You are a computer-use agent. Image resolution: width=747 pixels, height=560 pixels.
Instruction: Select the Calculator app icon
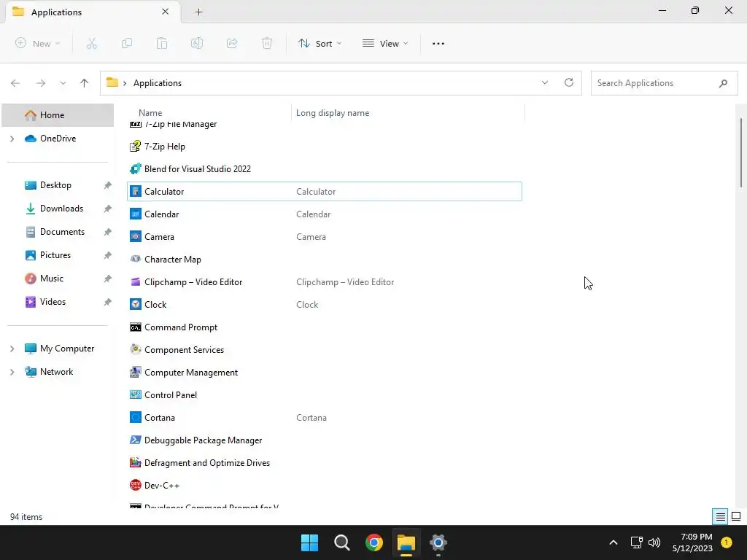pos(135,192)
